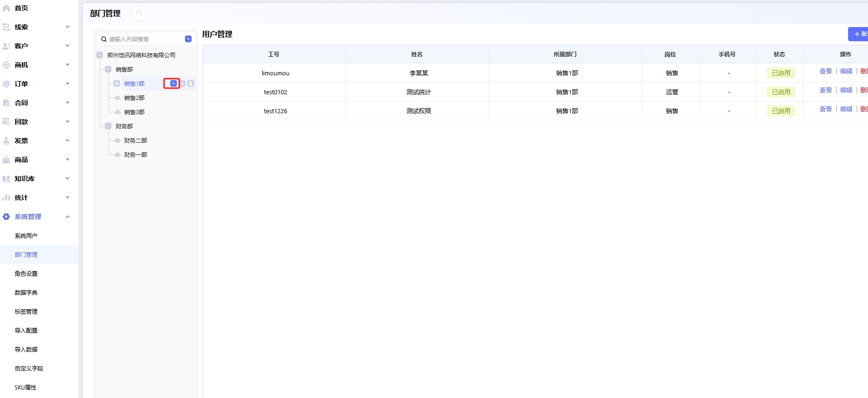
Task: Click the trash delete icon on 销售1部
Action: point(191,83)
